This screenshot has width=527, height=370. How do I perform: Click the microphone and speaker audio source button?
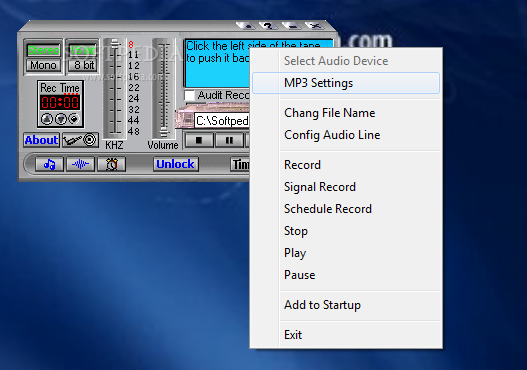pos(80,140)
